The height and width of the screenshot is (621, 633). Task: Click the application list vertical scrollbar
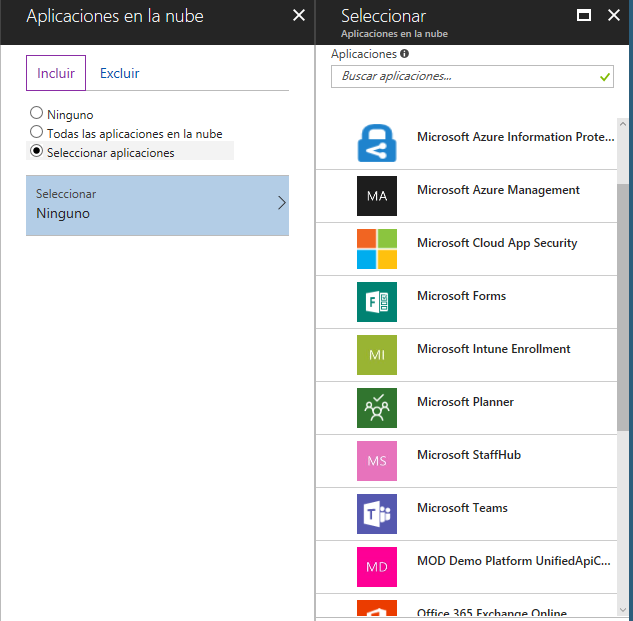(623, 300)
